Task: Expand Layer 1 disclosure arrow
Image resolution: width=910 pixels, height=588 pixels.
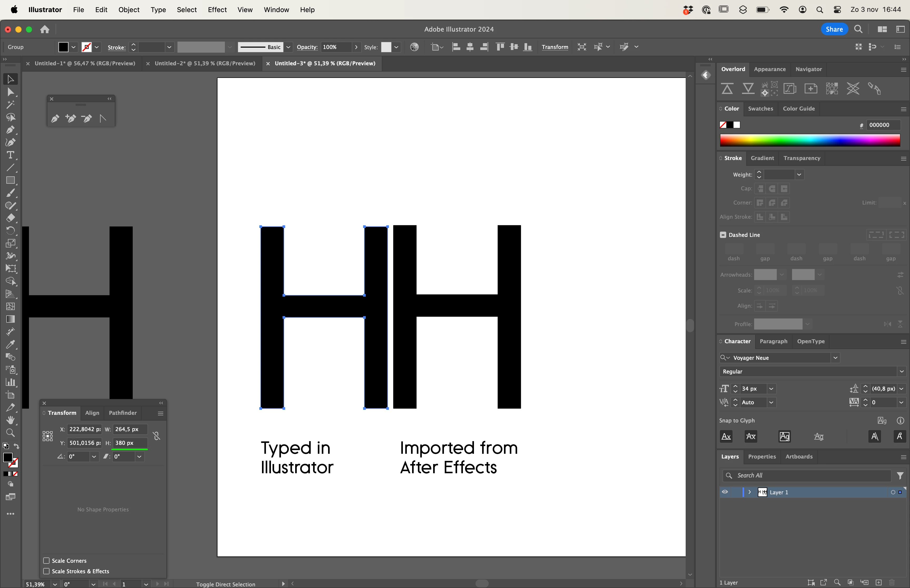Action: 750,492
